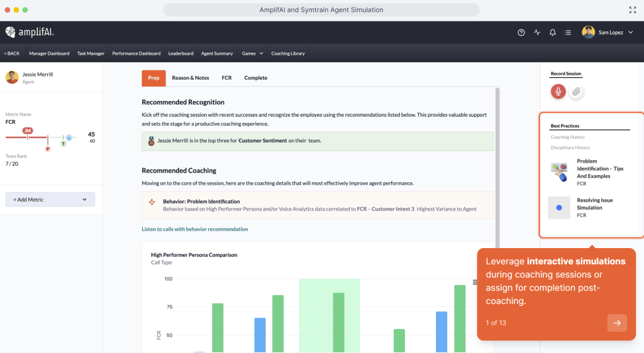This screenshot has width=644, height=353.
Task: Click Behavior: Problem Identification text
Action: pos(201,201)
